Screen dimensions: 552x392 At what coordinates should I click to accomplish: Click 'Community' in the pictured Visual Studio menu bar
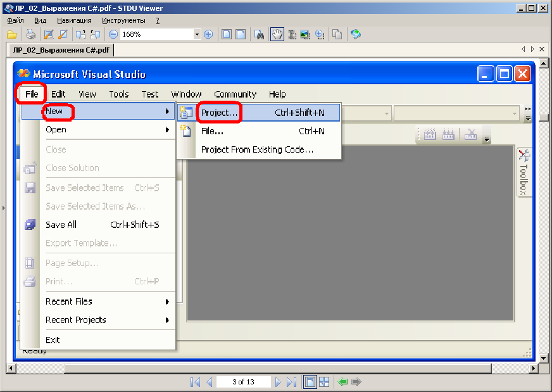click(235, 94)
